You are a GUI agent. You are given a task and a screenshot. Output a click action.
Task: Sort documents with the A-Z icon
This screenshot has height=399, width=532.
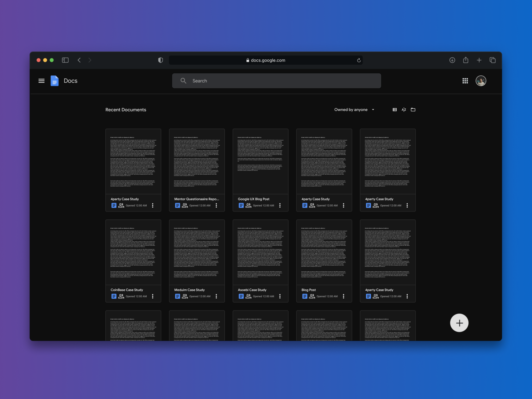(404, 109)
